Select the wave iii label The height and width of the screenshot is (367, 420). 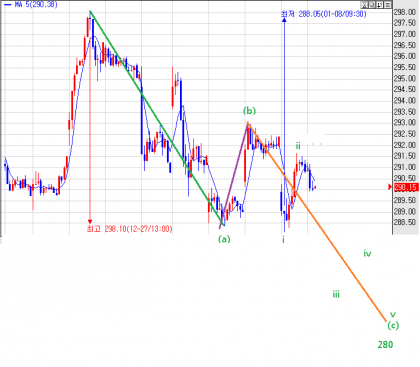coord(336,294)
